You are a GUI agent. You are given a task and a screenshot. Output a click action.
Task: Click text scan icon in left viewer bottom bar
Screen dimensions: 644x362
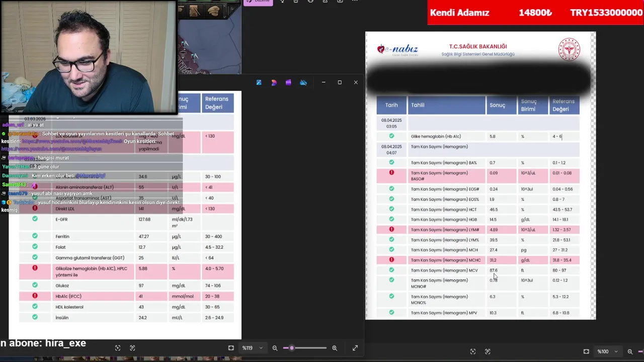pos(132,348)
